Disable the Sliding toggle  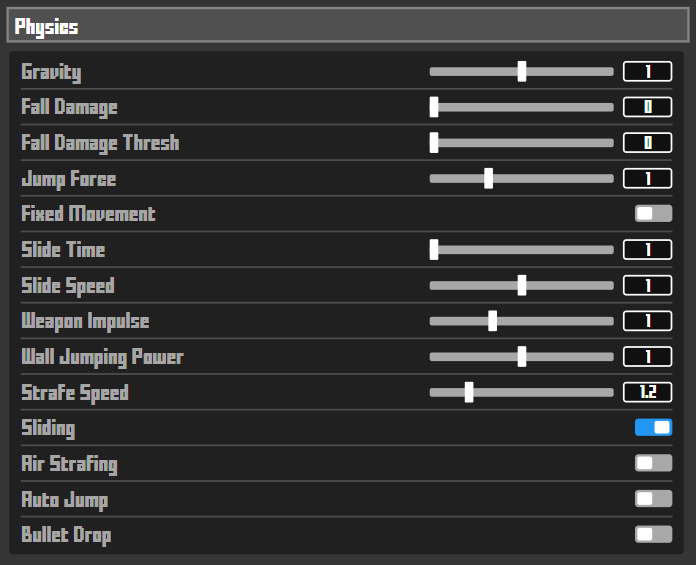pos(653,428)
